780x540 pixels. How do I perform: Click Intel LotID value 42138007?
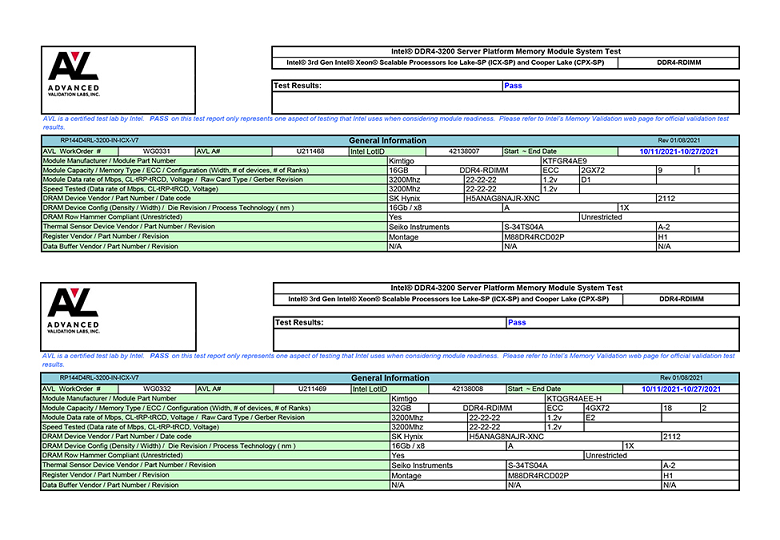464,151
